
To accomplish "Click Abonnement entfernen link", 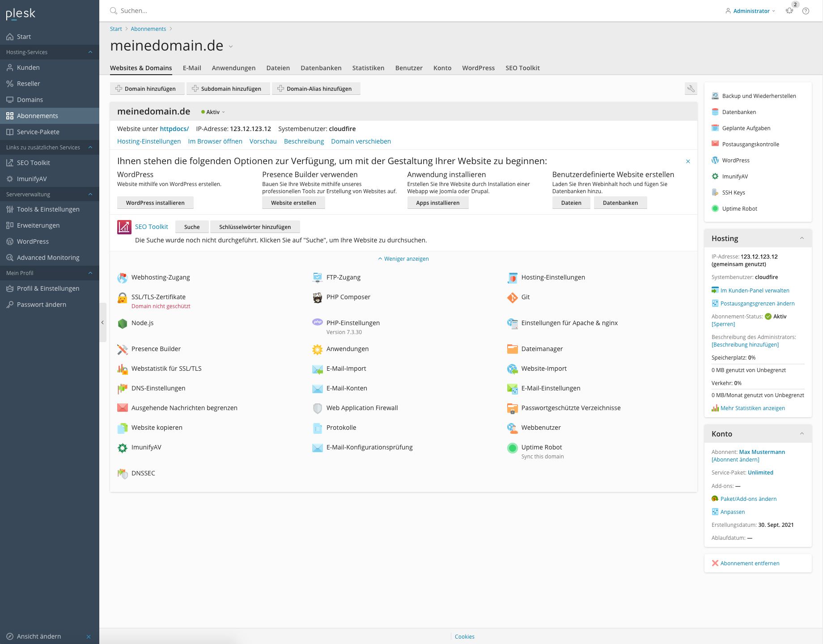I will 750,563.
